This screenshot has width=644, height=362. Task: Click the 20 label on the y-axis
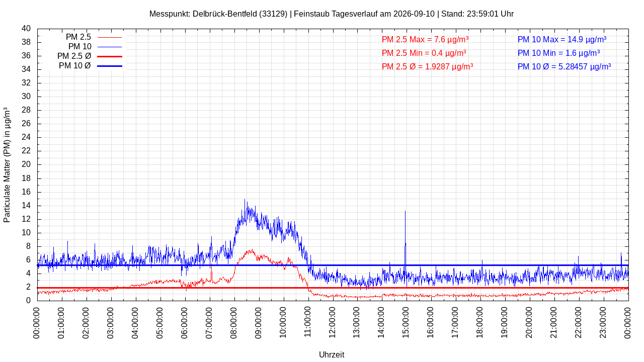26,164
